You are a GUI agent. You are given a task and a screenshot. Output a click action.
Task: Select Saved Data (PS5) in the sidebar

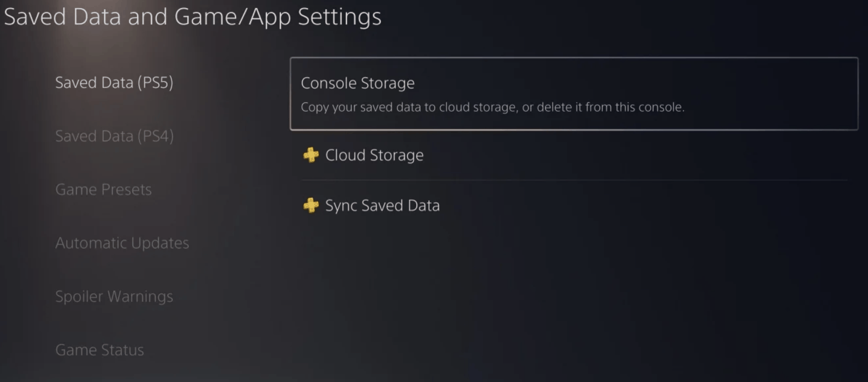pos(114,82)
